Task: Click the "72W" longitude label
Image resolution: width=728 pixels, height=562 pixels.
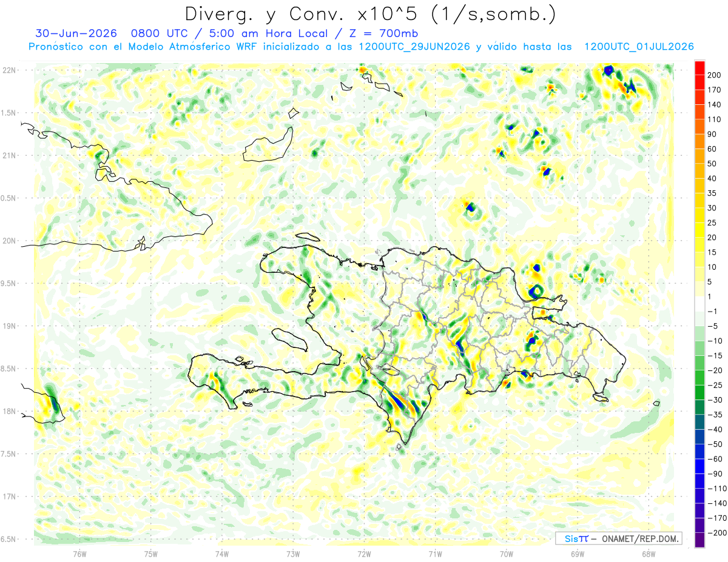Action: click(364, 554)
